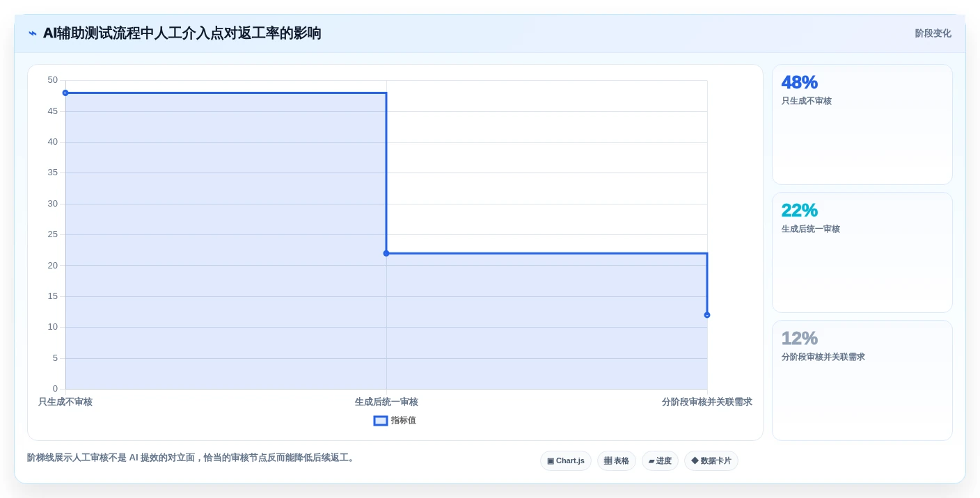Viewport: 980px width, 498px height.
Task: Click y-axis tick label 0
Action: click(x=55, y=389)
